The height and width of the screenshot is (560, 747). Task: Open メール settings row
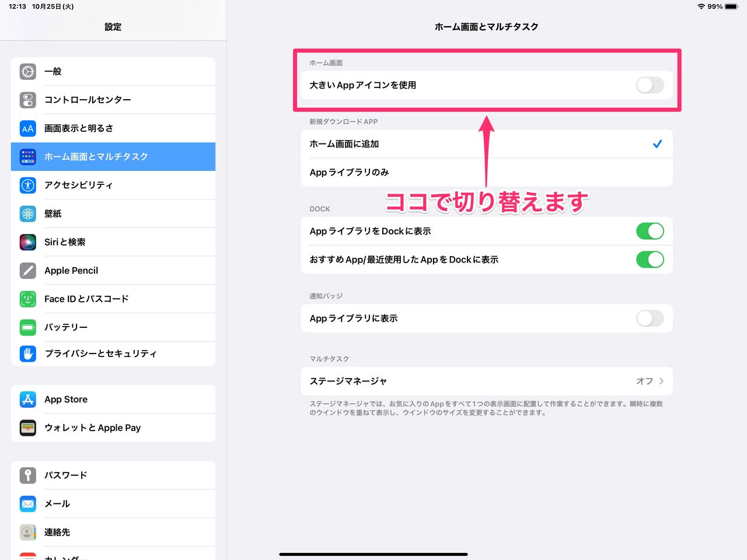(113, 504)
